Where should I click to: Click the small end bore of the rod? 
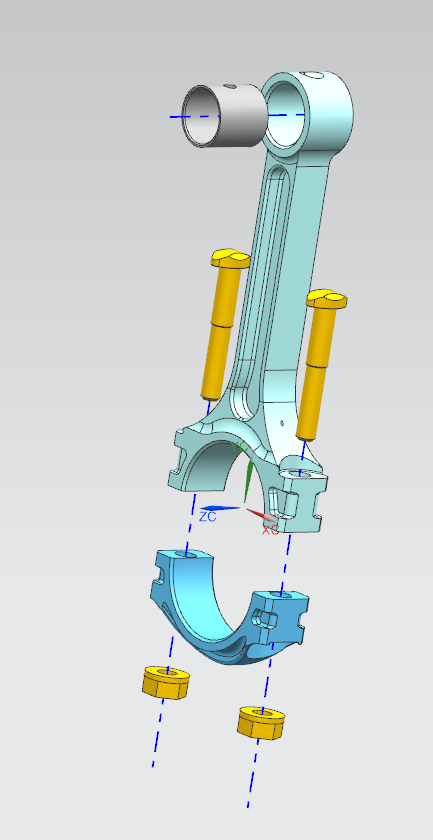click(x=284, y=115)
